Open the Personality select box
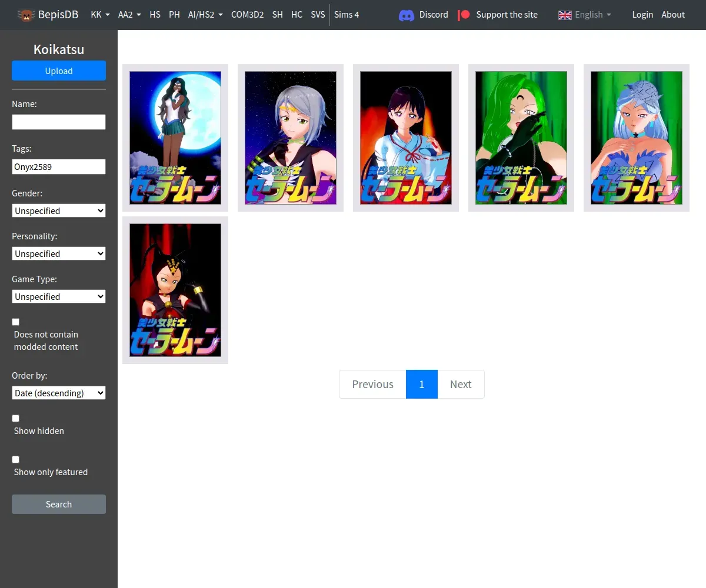This screenshot has width=706, height=588. [x=59, y=253]
